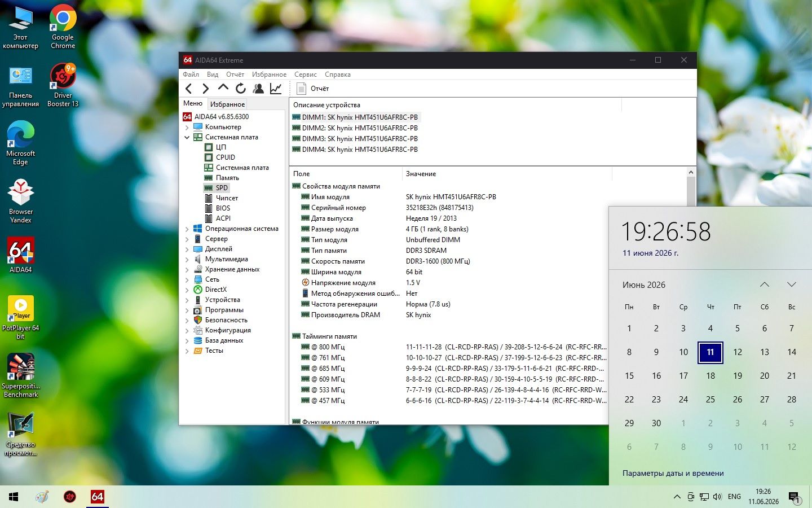Screen dimensions: 812x508
Task: Click the Forward navigation arrow in AIDA64
Action: point(206,89)
